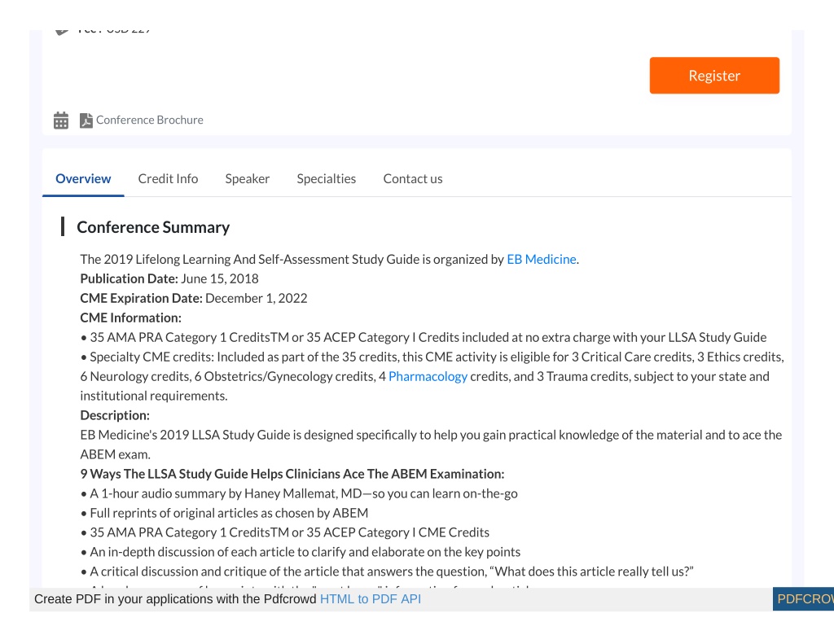The image size is (834, 644).
Task: Open the Conference Brochure link
Action: [150, 120]
